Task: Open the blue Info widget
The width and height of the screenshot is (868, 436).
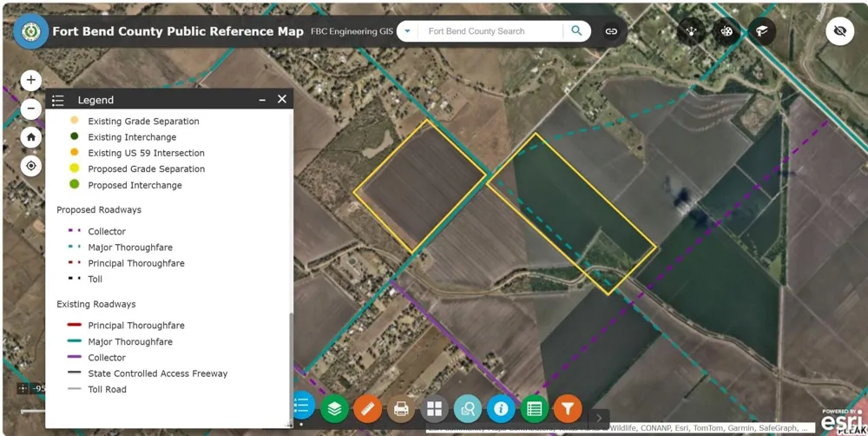Action: (501, 409)
